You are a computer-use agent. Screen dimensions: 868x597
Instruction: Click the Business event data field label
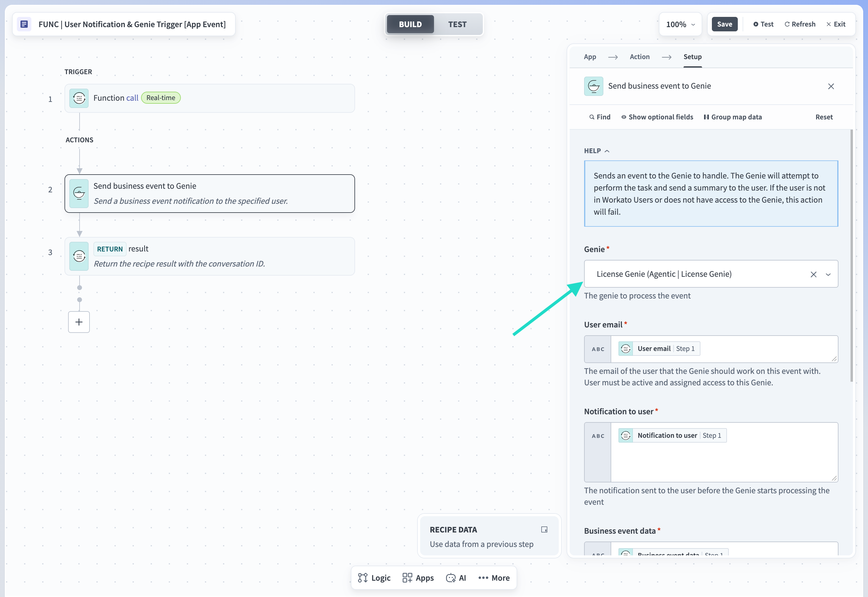pyautogui.click(x=620, y=531)
